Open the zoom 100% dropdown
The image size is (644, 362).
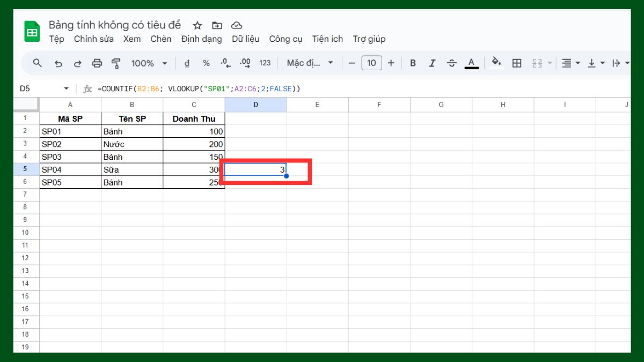(x=149, y=63)
